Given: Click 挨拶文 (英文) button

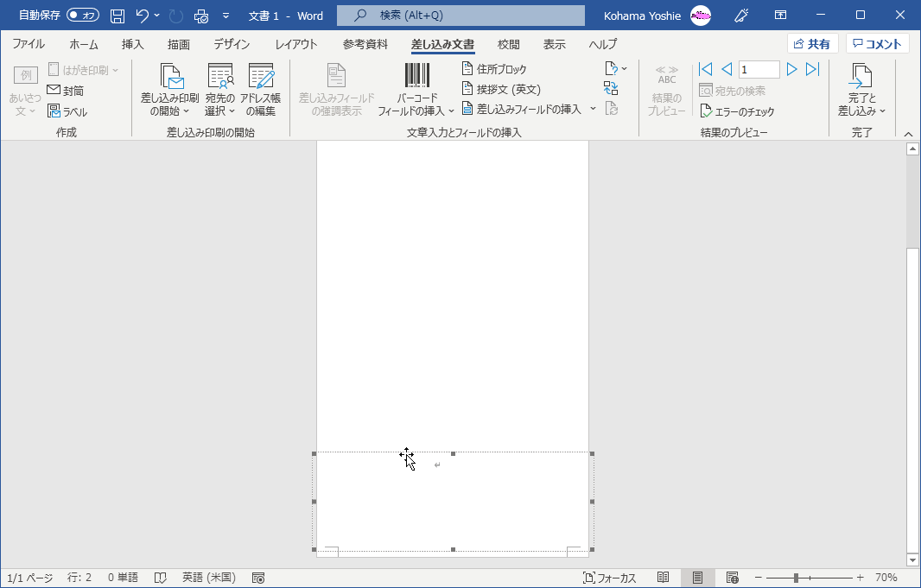Looking at the screenshot, I should 501,89.
